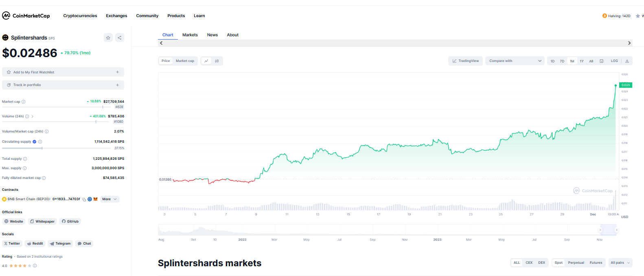
Task: Toggle chart to Market cap
Action: click(185, 61)
